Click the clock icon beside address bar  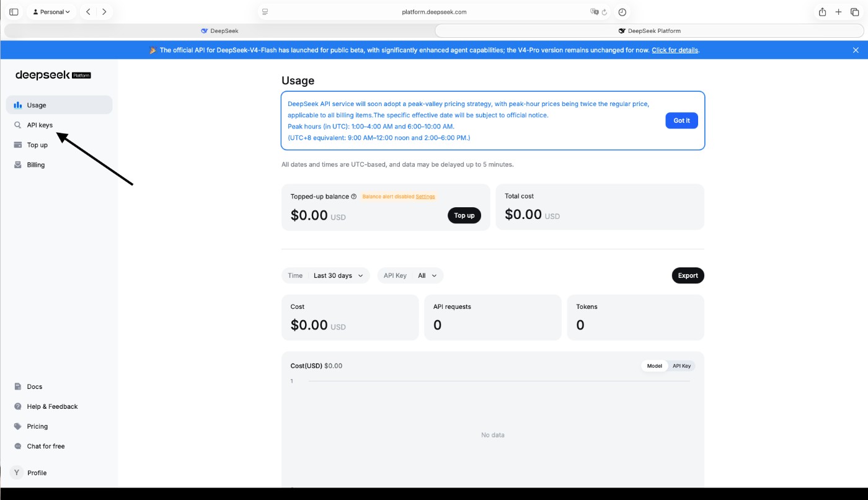[622, 12]
